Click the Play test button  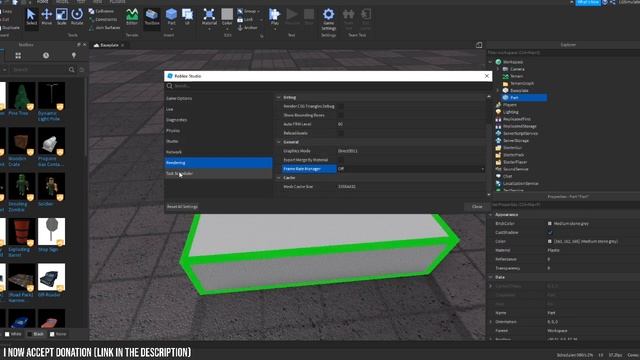coord(275,17)
